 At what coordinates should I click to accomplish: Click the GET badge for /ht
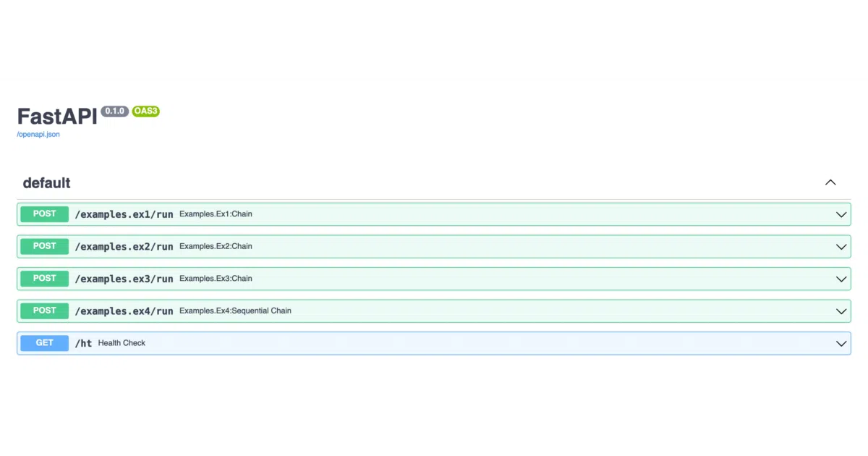(x=44, y=343)
